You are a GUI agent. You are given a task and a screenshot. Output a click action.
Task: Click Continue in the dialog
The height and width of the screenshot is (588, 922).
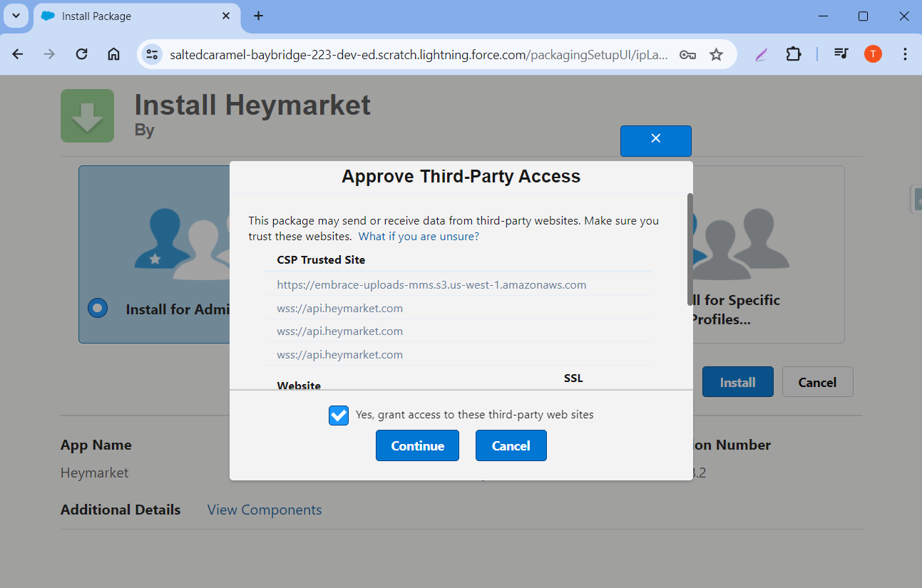(417, 445)
